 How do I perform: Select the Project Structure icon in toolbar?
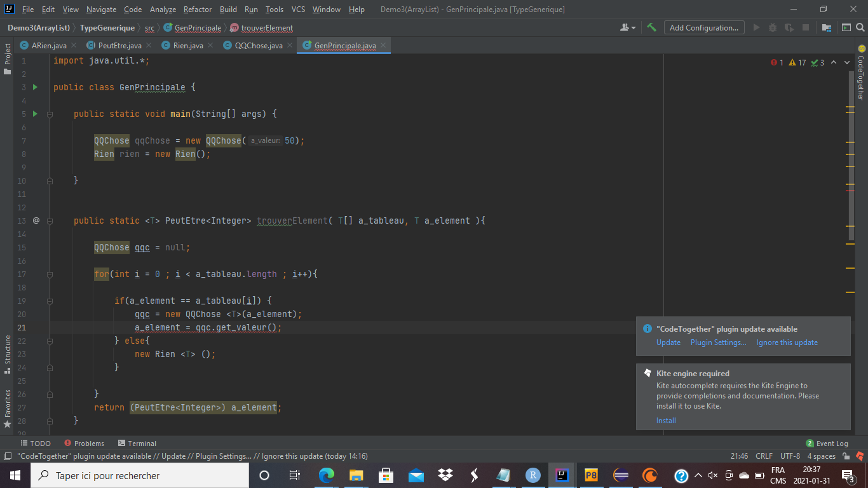(827, 28)
